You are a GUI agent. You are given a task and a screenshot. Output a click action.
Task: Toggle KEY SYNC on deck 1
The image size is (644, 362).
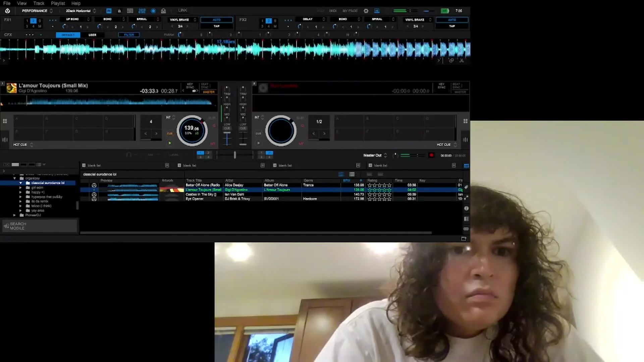190,86
